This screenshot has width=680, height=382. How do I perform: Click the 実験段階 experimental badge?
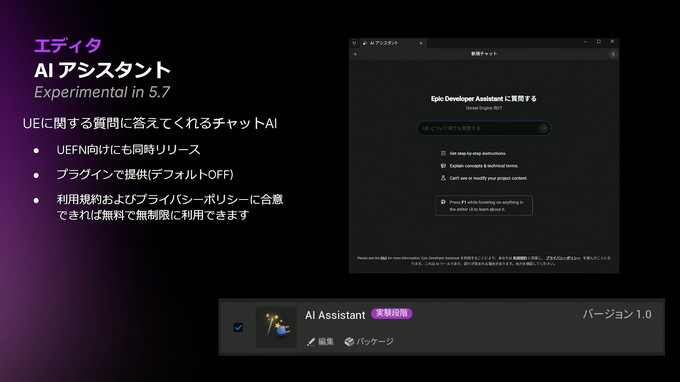[x=392, y=313]
